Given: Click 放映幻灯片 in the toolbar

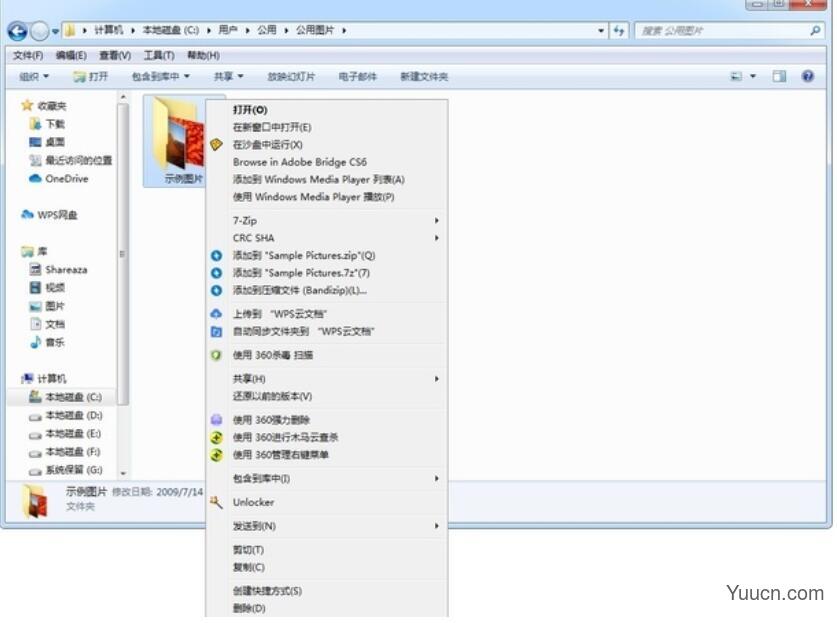Looking at the screenshot, I should tap(291, 77).
